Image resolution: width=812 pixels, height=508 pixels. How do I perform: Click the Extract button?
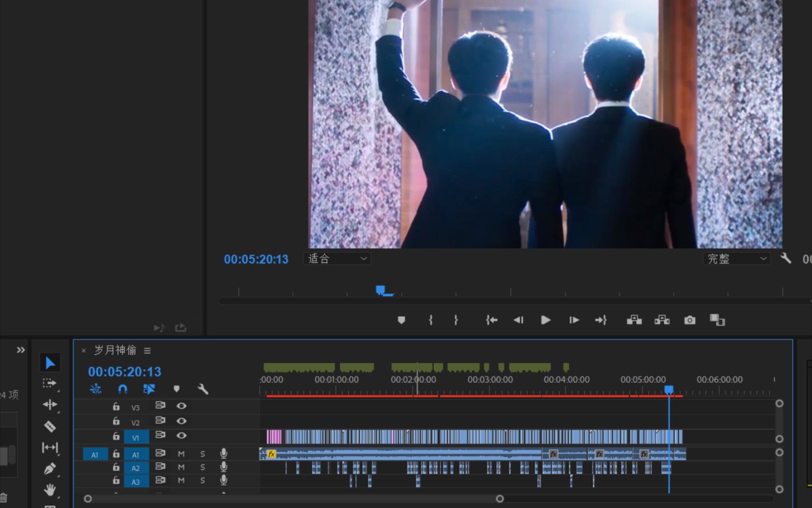click(x=662, y=320)
